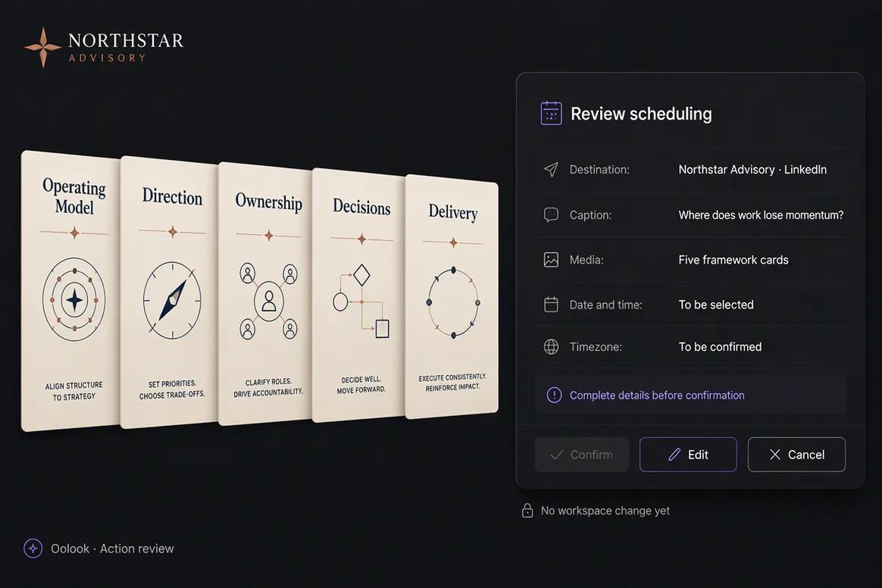Click the Oolook sparkle circle icon
Screen dimensions: 882x588
click(x=33, y=548)
